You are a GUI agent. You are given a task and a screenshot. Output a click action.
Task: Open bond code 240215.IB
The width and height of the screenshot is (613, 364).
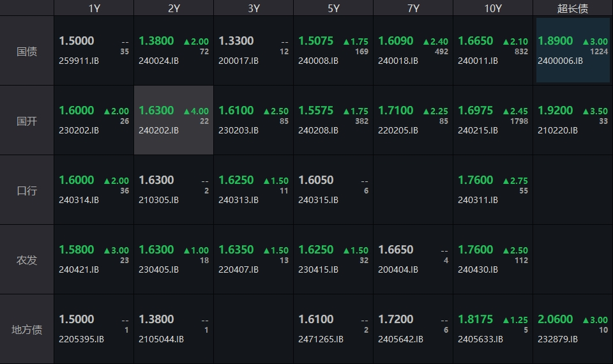478,130
